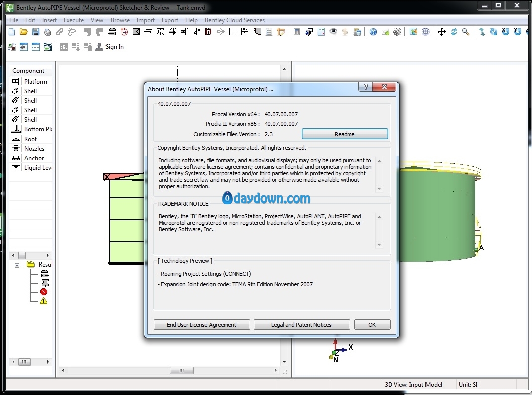Click the wireframe globe icon in the toolbar
532x395 pixels.
coord(425,32)
